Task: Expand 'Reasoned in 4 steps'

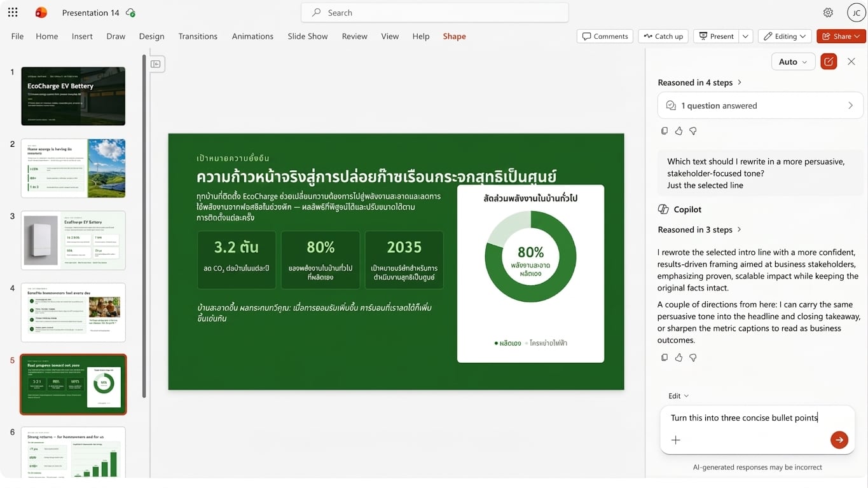Action: (700, 83)
